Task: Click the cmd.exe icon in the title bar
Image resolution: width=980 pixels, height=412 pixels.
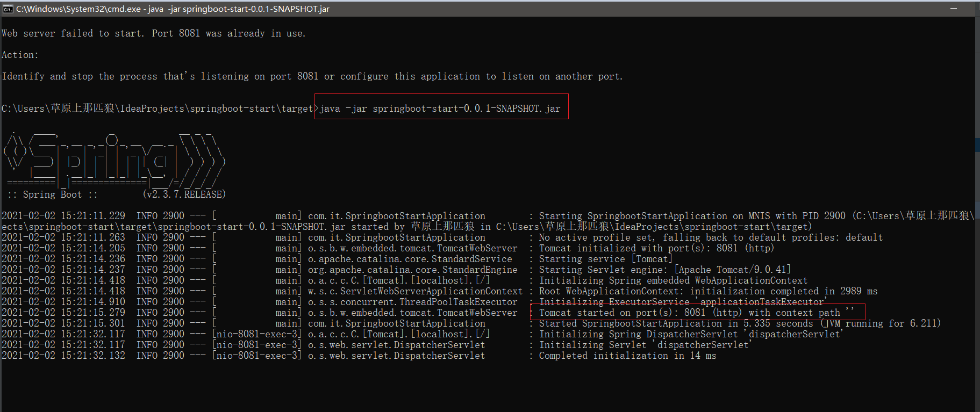Action: tap(8, 9)
